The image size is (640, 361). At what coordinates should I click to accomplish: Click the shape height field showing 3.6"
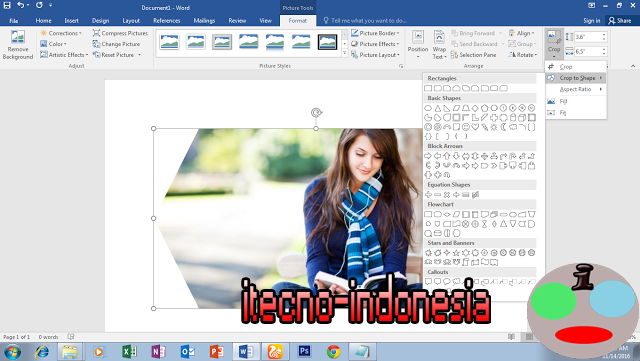[x=590, y=37]
